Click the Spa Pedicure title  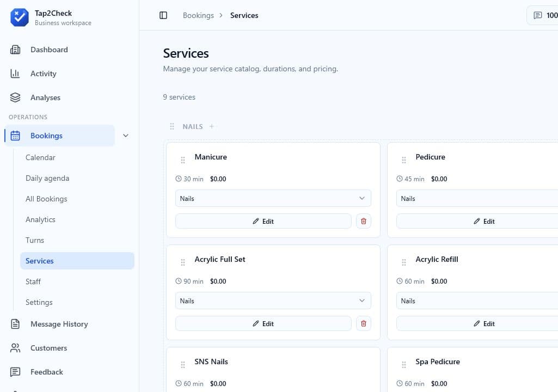point(437,362)
